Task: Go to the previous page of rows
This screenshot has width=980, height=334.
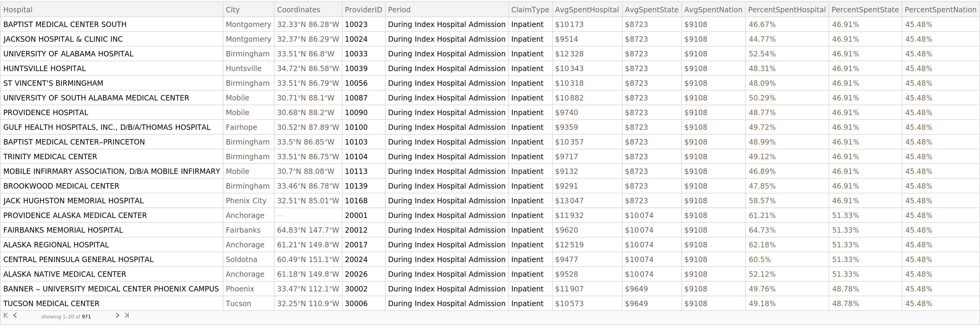Action: tap(15, 315)
